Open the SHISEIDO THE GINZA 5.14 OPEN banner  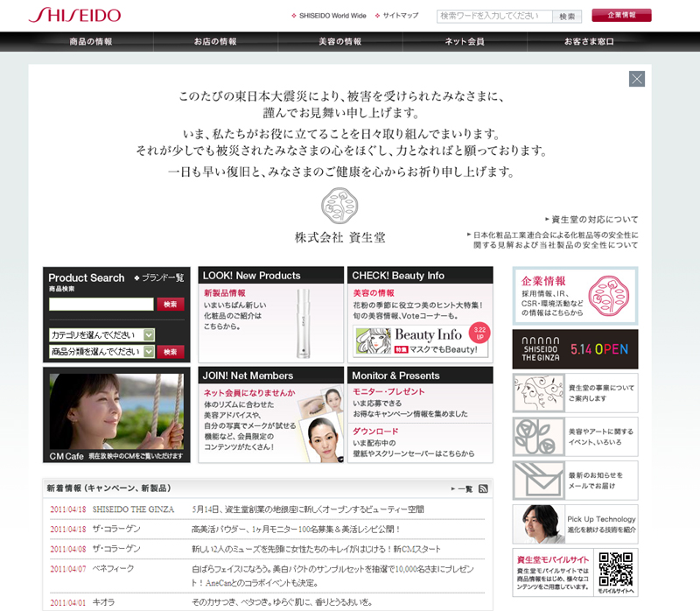point(575,348)
